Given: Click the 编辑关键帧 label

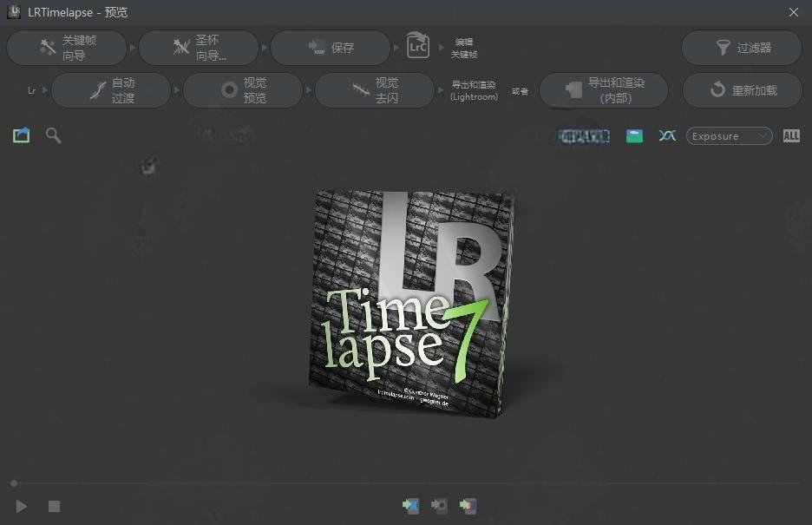Looking at the screenshot, I should coord(464,48).
